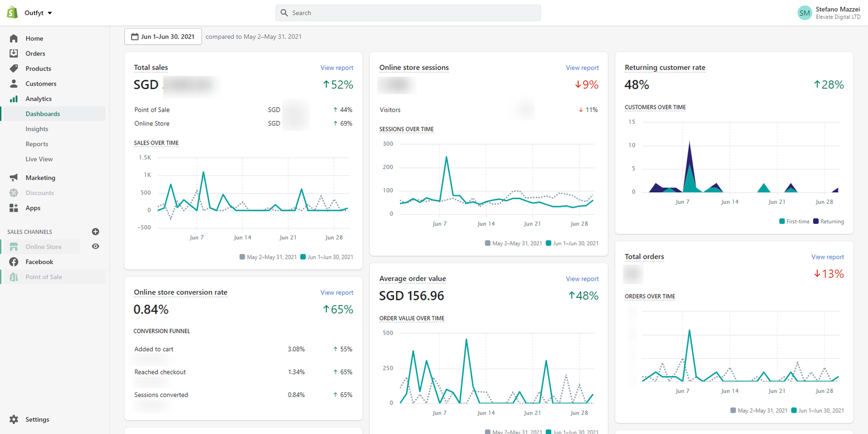Click the Home house icon
868x434 pixels.
pos(14,38)
